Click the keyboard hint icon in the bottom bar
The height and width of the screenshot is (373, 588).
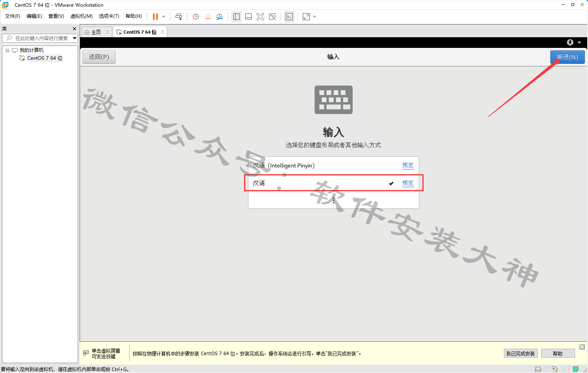(x=86, y=353)
